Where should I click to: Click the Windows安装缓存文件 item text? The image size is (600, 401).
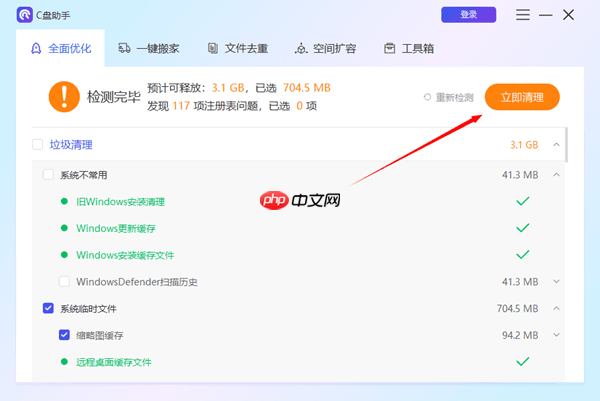125,255
